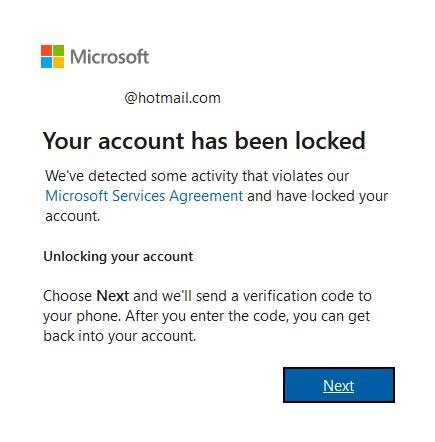The image size is (435, 442).
Task: Click the yellow square in Microsoft logo
Action: click(58, 62)
